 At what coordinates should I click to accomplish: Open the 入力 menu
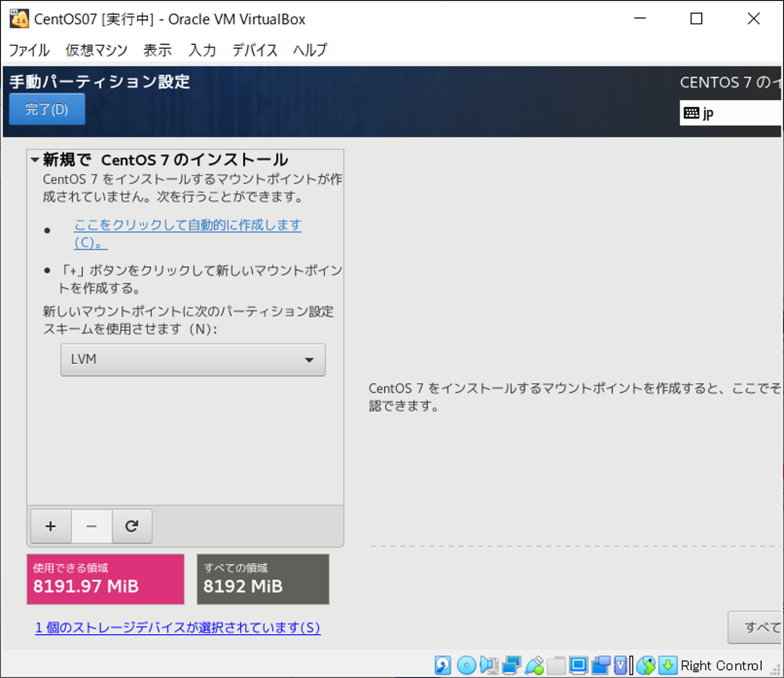[202, 50]
